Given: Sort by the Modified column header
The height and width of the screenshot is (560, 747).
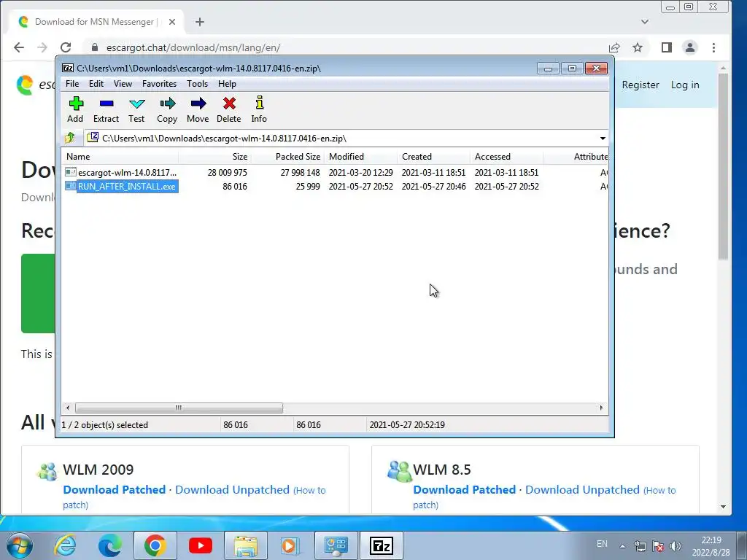Looking at the screenshot, I should click(361, 157).
